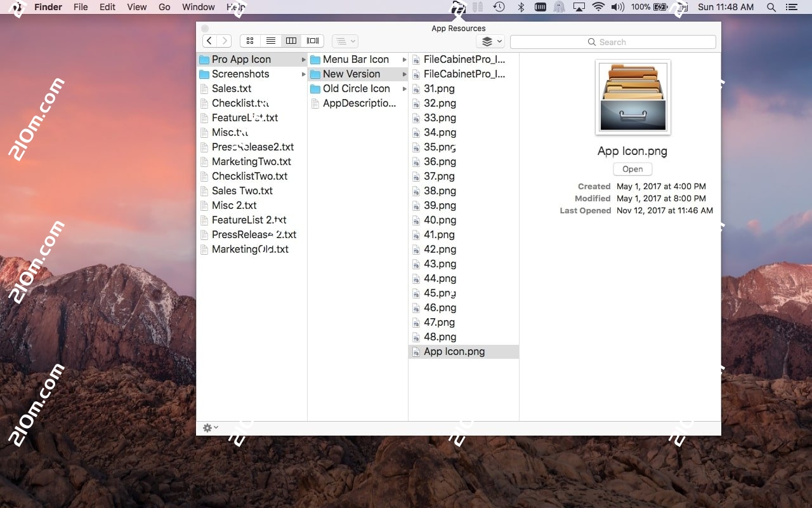Switch Finder to icon view

coord(249,40)
